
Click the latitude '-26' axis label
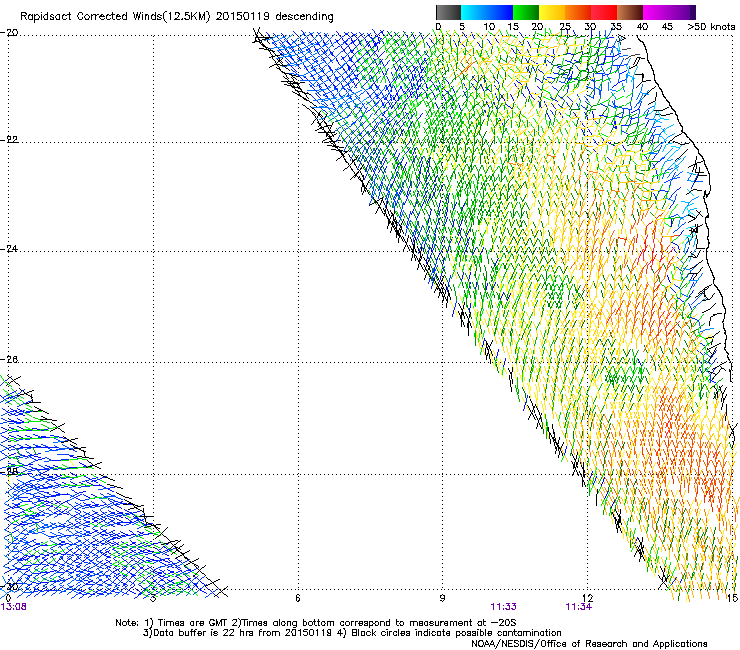click(9, 359)
